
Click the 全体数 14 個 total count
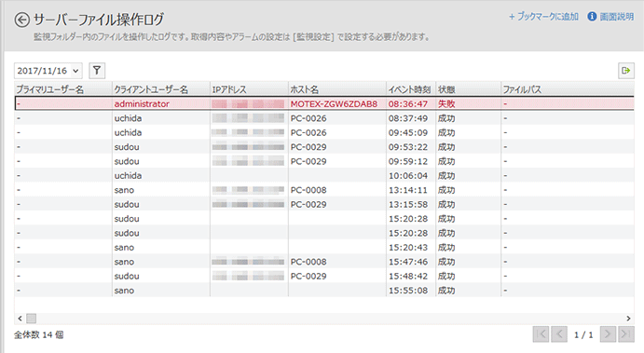[38, 335]
